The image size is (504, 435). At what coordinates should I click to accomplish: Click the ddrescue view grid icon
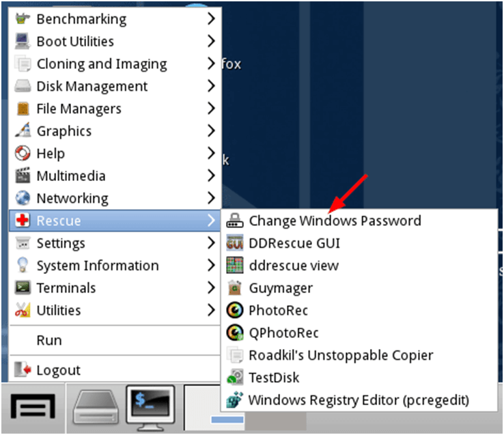235,266
